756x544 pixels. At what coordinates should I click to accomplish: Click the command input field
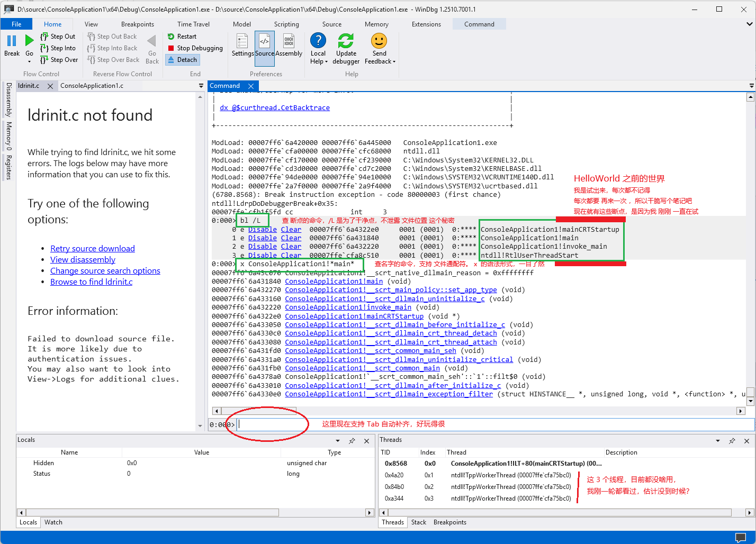496,424
